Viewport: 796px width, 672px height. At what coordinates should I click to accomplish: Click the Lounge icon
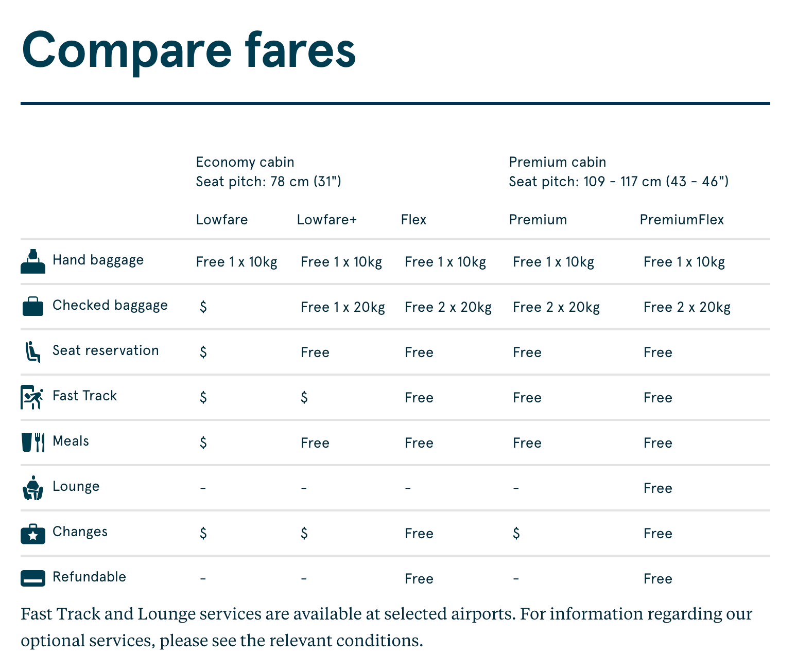coord(32,488)
